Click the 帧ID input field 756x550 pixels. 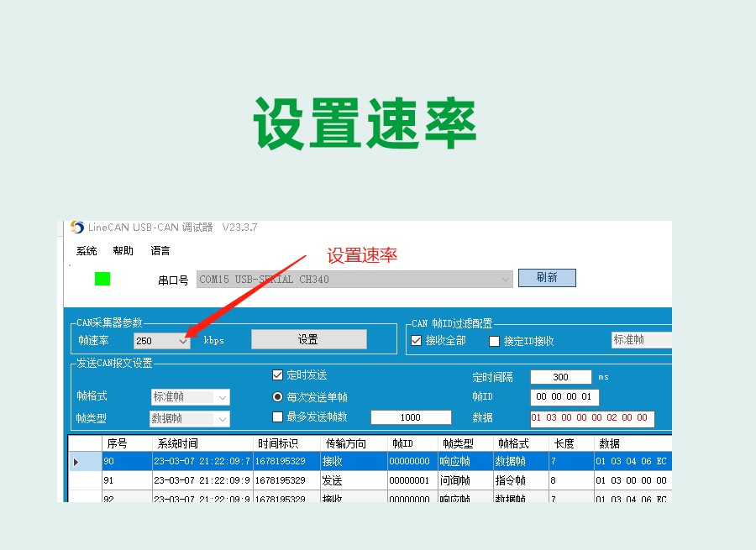click(x=564, y=397)
